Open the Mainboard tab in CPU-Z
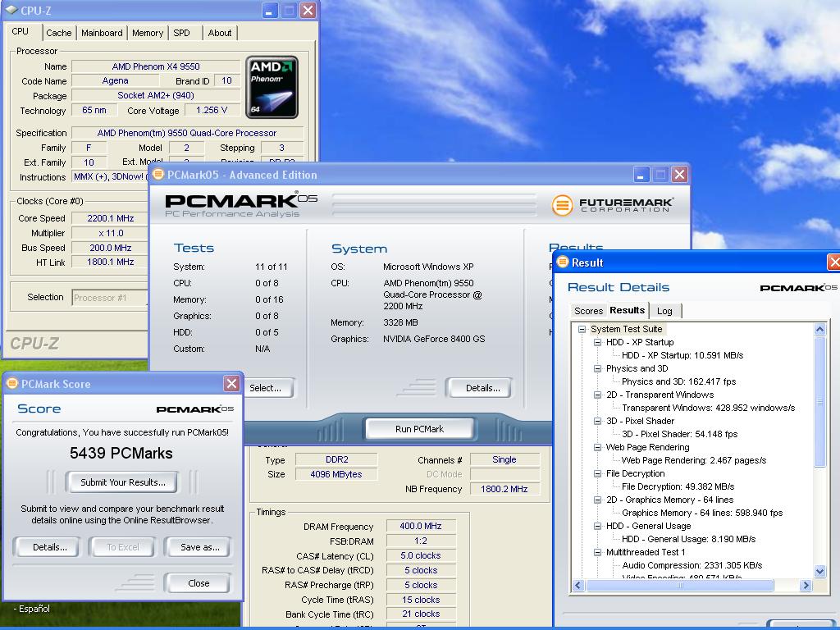Screen dimensions: 840x630 pyautogui.click(x=102, y=33)
